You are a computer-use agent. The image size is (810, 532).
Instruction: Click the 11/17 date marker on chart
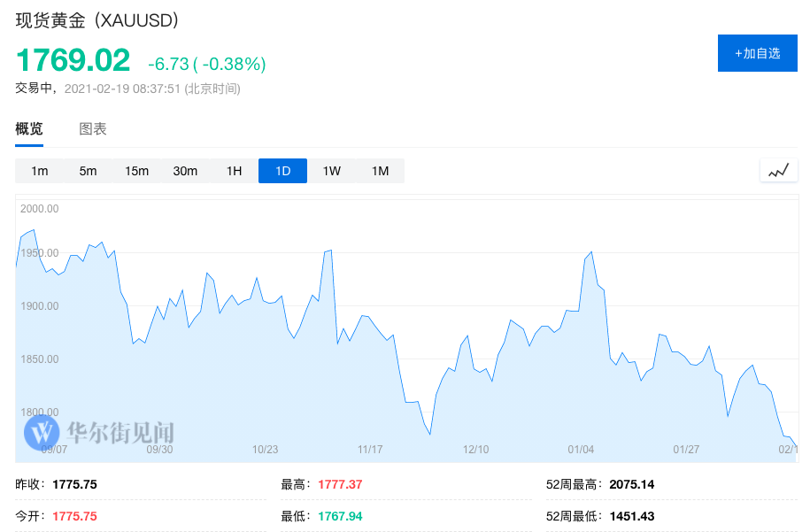tap(370, 450)
